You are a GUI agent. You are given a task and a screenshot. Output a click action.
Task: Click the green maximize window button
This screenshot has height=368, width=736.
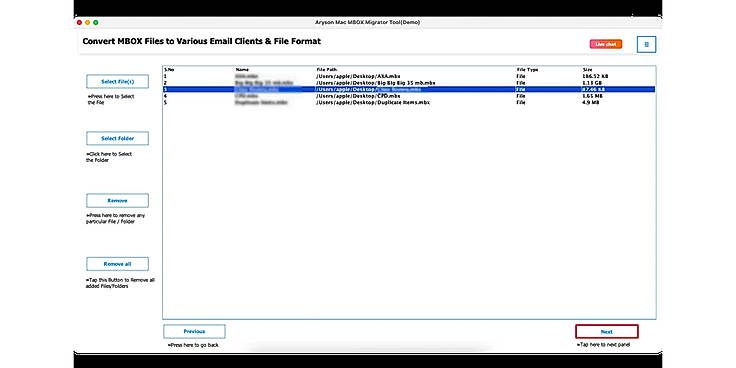pos(96,22)
